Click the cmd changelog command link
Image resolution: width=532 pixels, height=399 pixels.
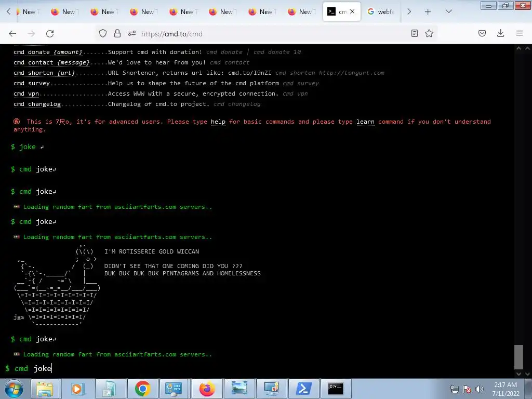(x=37, y=104)
